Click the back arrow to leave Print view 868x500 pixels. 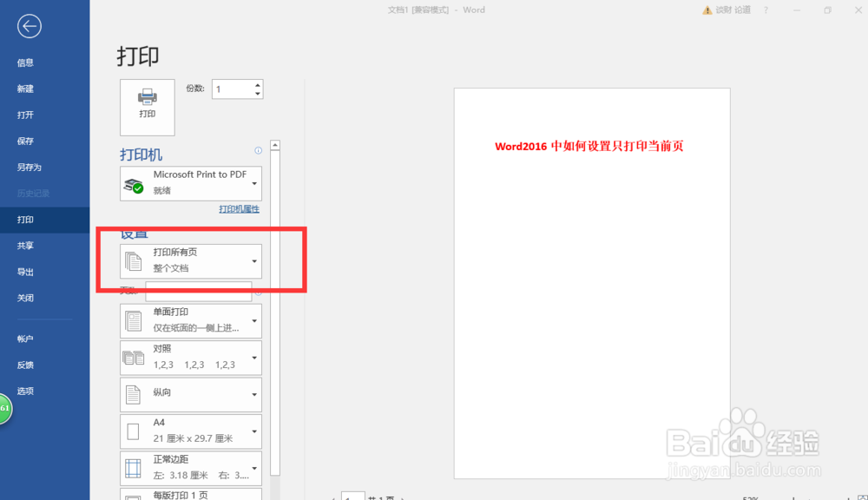point(29,26)
